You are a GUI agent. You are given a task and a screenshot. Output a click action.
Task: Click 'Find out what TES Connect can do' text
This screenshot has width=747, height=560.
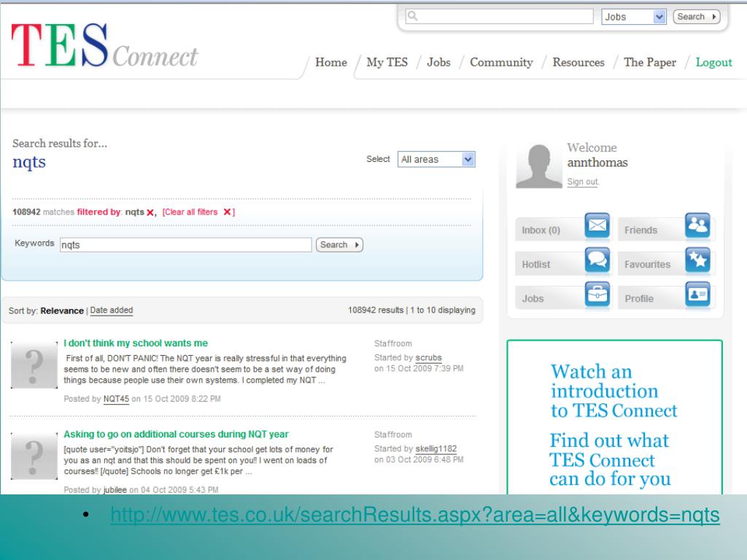click(610, 459)
